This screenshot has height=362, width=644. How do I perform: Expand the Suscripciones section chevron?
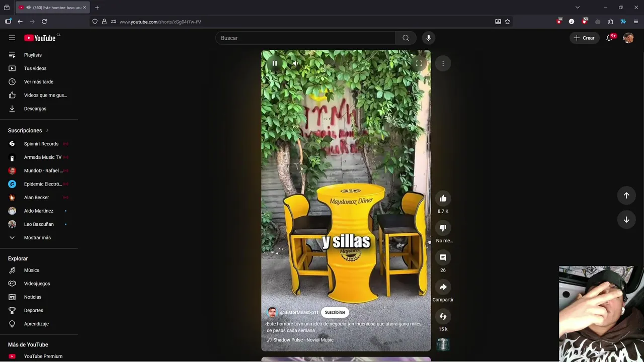pyautogui.click(x=47, y=130)
